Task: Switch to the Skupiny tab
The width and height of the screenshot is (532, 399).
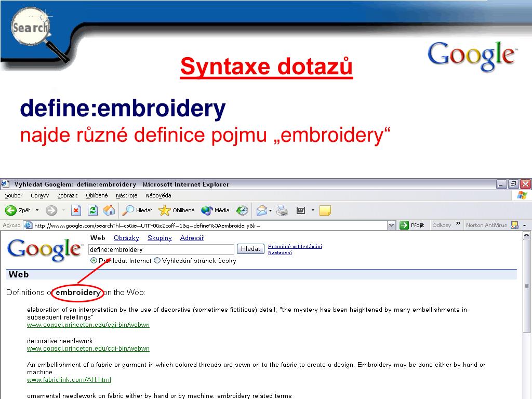Action: click(159, 238)
